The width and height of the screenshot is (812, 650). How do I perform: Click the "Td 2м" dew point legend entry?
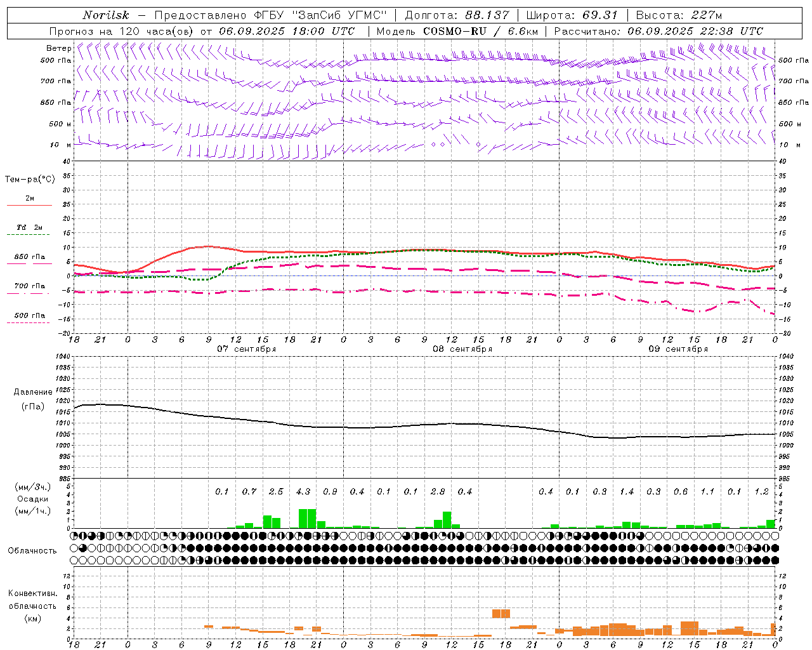(x=29, y=227)
